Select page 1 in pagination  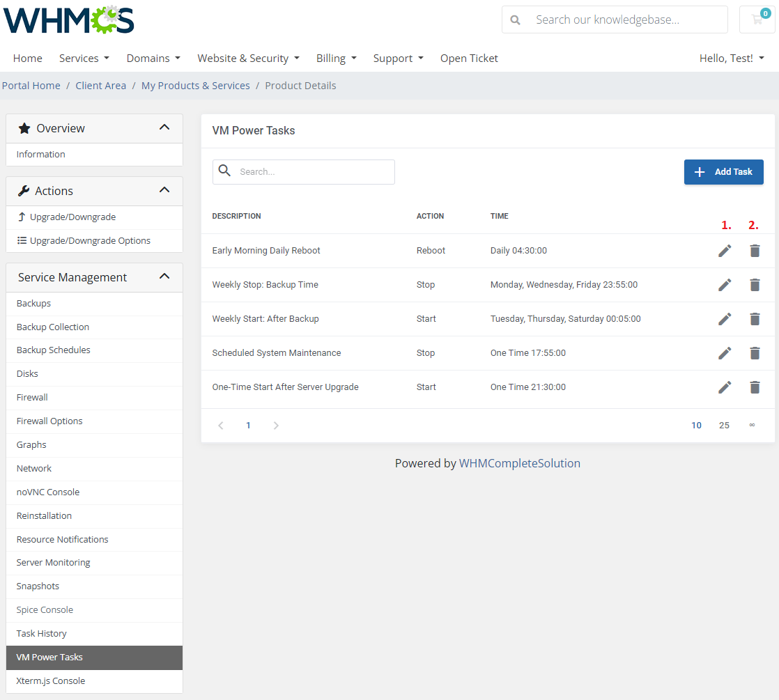[x=249, y=426]
